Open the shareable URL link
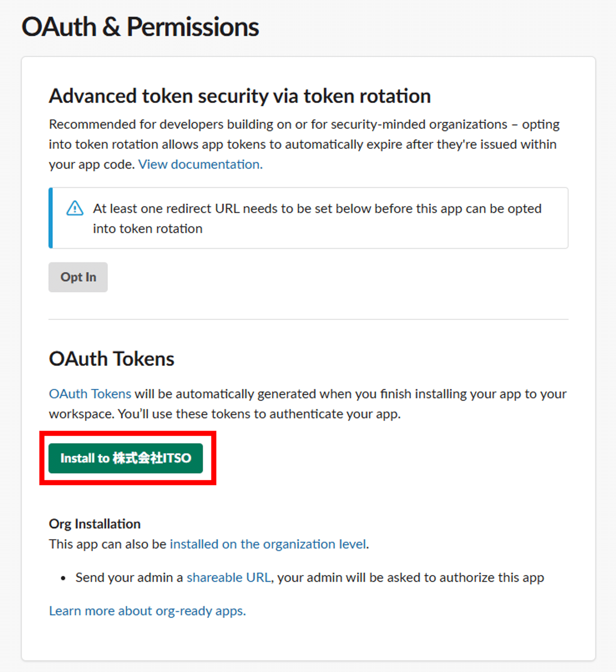The image size is (616, 672). [229, 577]
